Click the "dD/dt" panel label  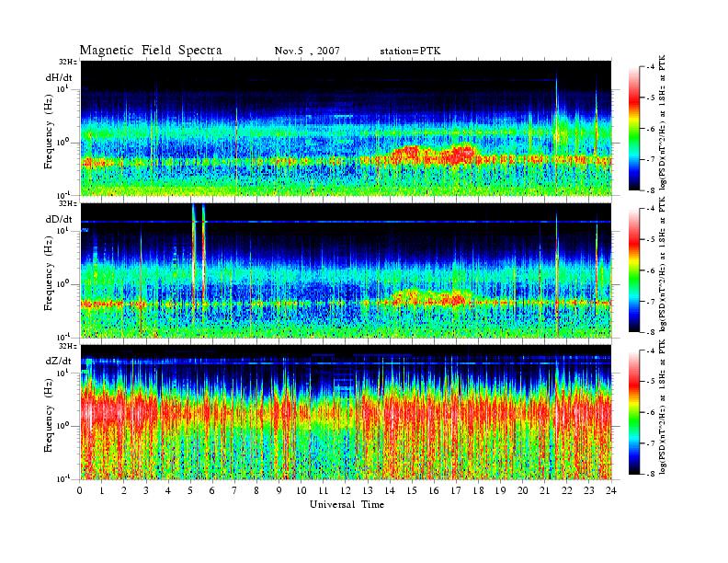click(59, 219)
